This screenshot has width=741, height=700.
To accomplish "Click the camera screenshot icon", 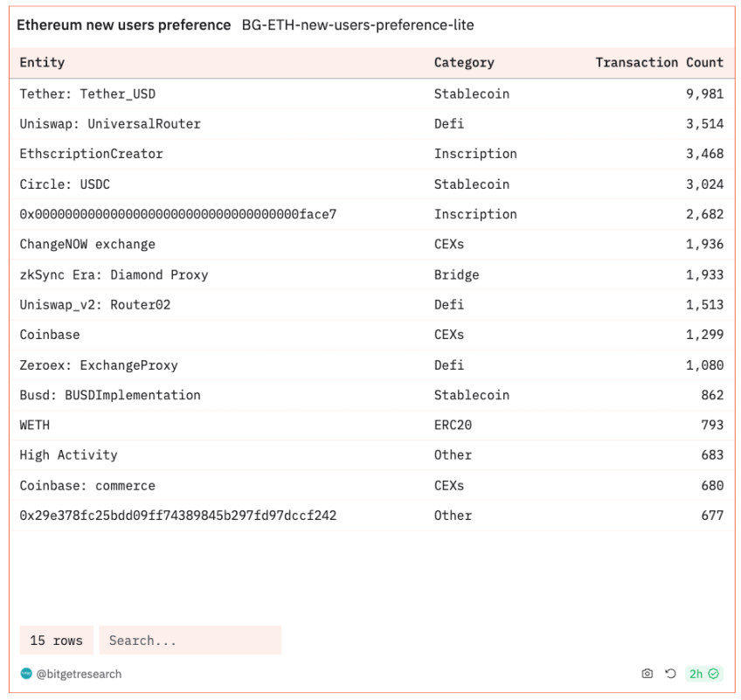I will point(647,674).
